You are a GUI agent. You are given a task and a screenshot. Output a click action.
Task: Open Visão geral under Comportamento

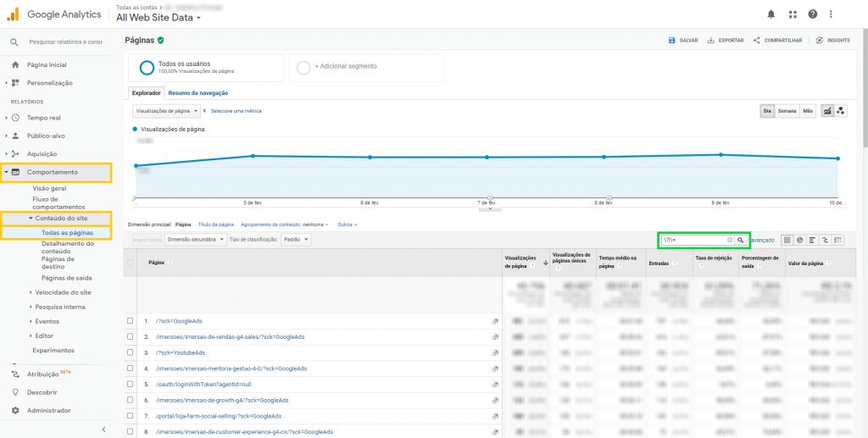(49, 189)
